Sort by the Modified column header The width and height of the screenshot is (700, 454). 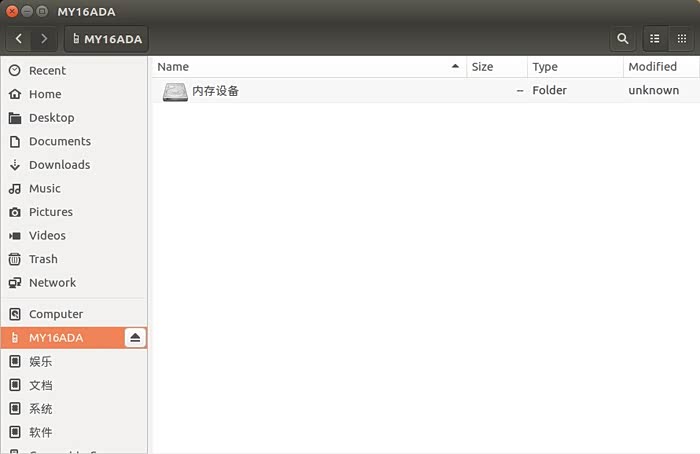pyautogui.click(x=661, y=67)
